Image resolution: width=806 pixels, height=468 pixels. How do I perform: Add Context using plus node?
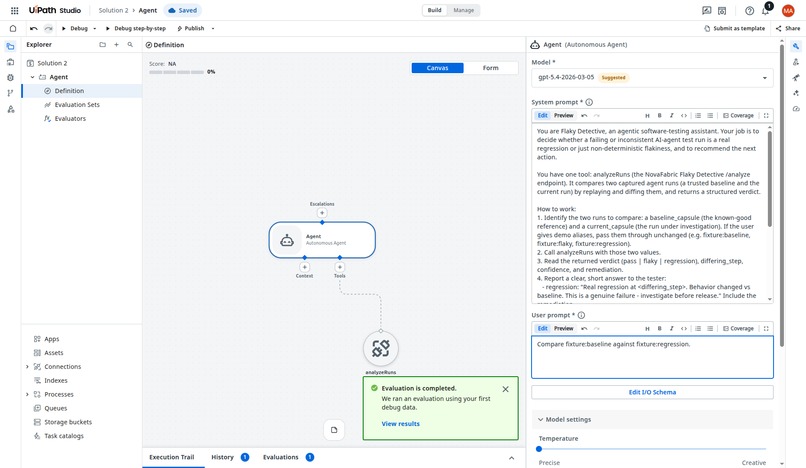point(304,267)
